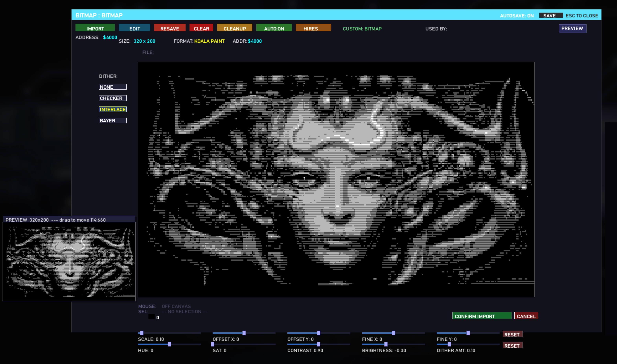Toggle the HIRES mode button

pyautogui.click(x=313, y=28)
